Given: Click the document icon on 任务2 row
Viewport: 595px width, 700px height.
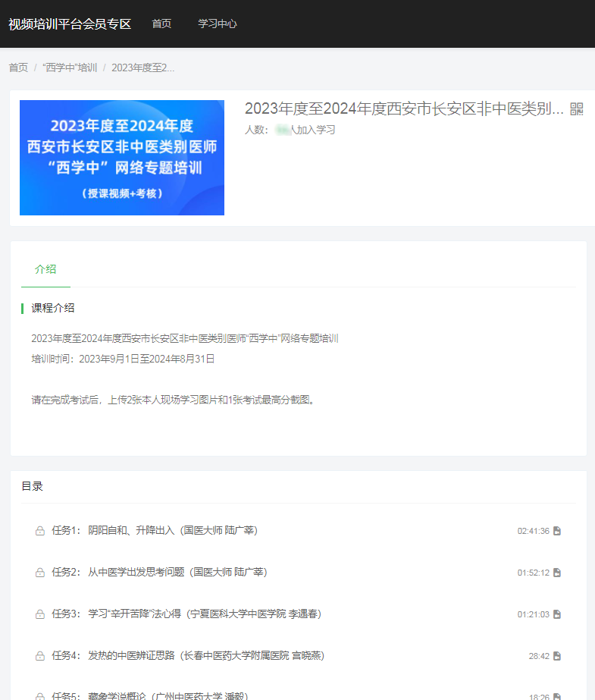Looking at the screenshot, I should [x=556, y=573].
